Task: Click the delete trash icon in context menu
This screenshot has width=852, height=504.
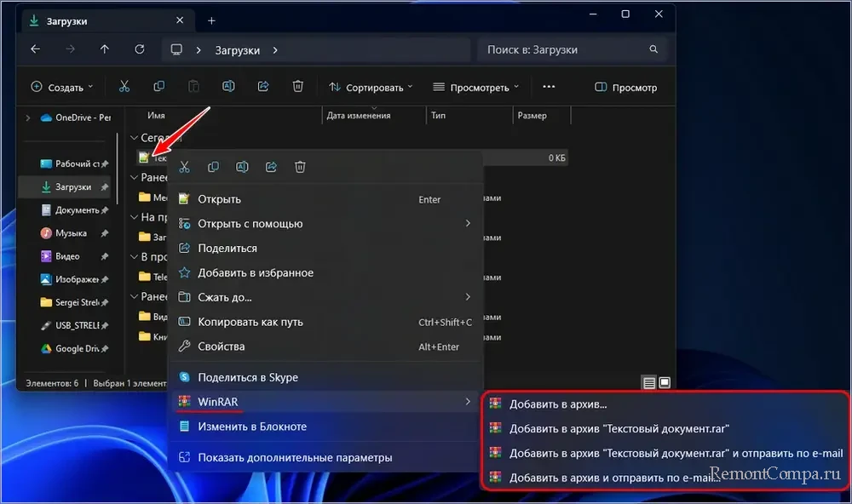Action: [x=300, y=167]
